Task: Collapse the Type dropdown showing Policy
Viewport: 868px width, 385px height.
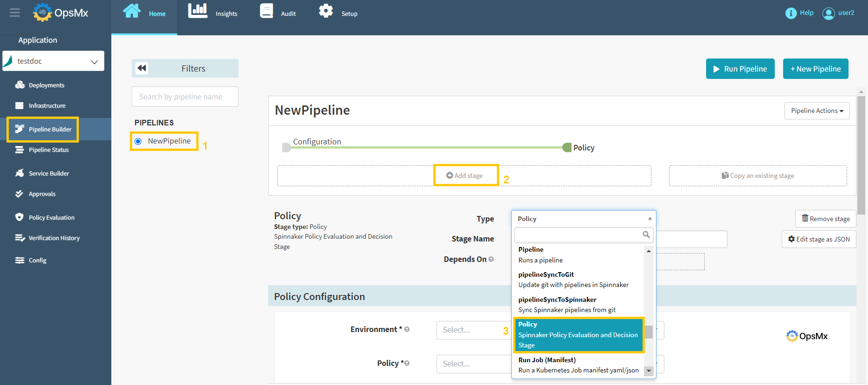Action: [583, 219]
